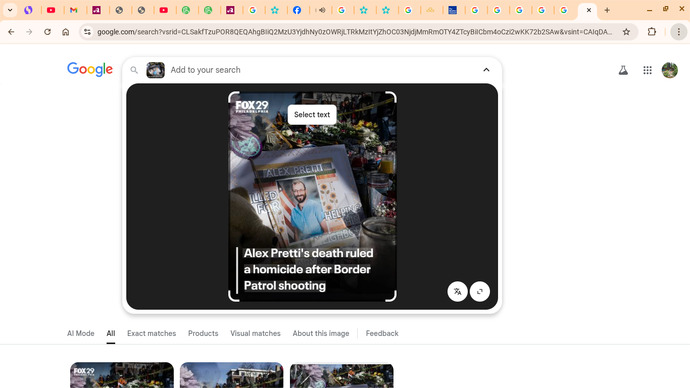Switch to the dark blue square icon tab

452,10
